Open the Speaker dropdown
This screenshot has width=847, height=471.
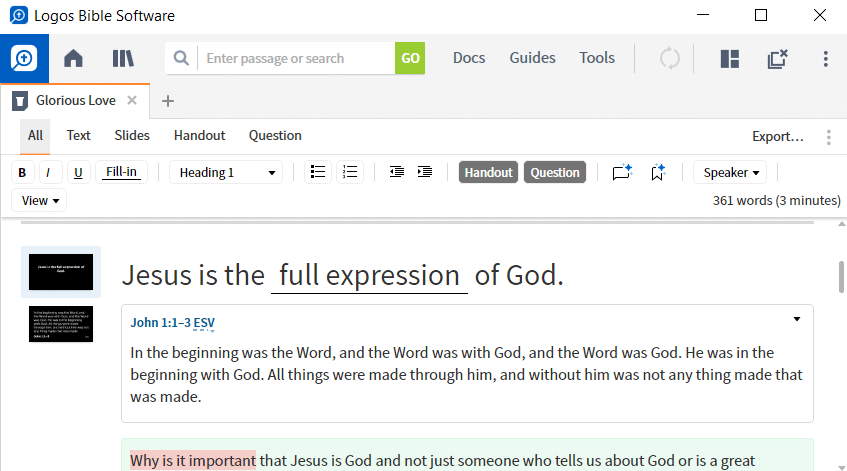[x=730, y=172]
